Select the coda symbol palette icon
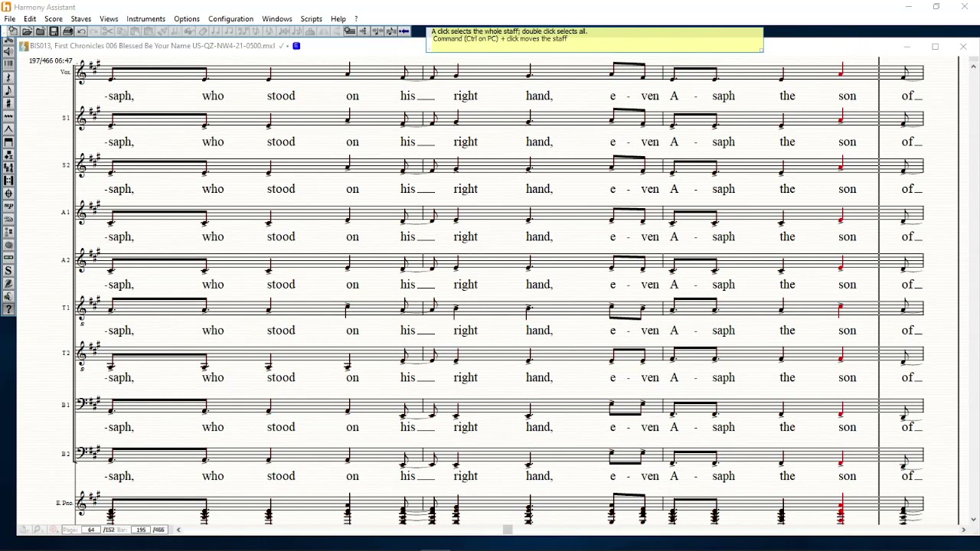The height and width of the screenshot is (551, 980). click(8, 194)
